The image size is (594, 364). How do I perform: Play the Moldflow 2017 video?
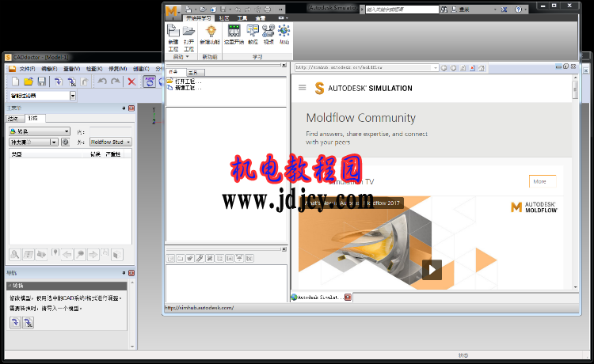432,270
